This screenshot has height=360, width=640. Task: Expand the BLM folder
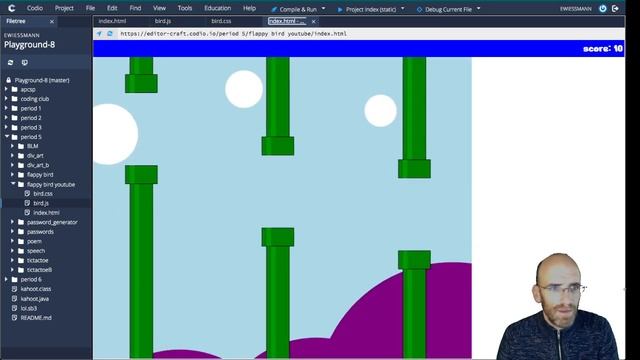(x=12, y=146)
